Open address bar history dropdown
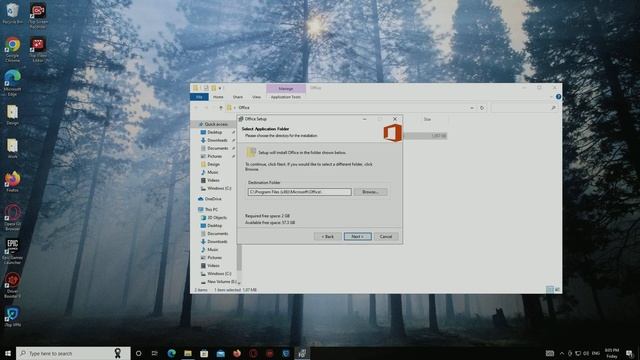 point(472,108)
